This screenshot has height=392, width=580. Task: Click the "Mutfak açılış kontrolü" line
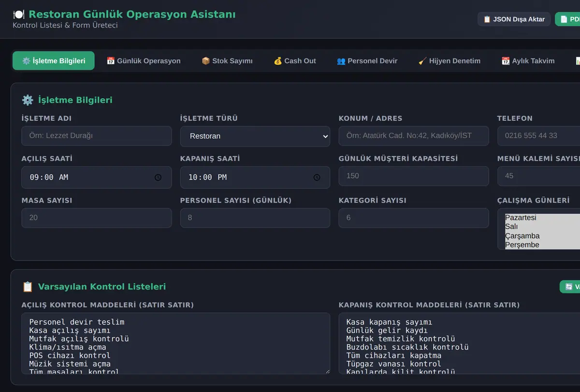tap(79, 339)
